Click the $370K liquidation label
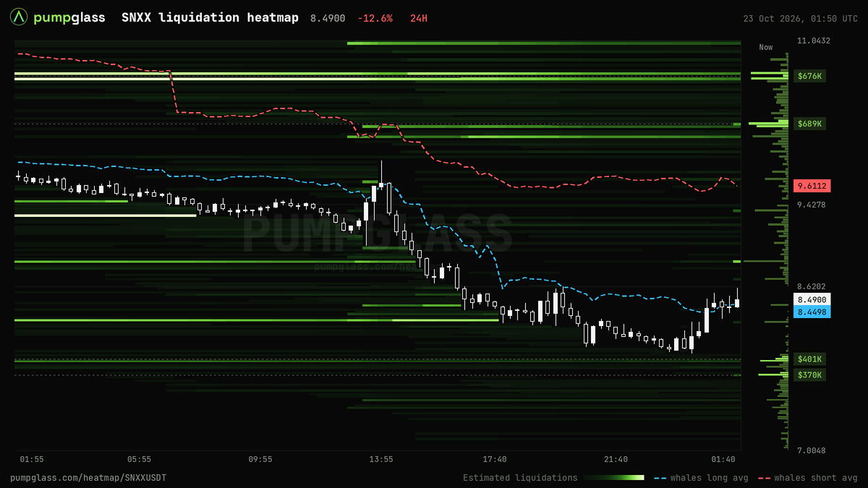Image resolution: width=868 pixels, height=488 pixels. 809,374
